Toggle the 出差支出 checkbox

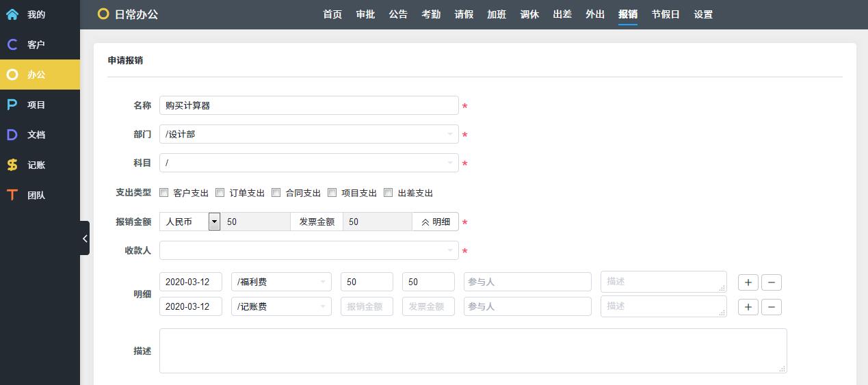[x=389, y=193]
